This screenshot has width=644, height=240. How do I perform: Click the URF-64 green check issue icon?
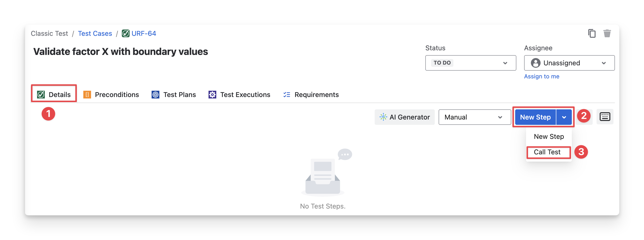coord(125,33)
